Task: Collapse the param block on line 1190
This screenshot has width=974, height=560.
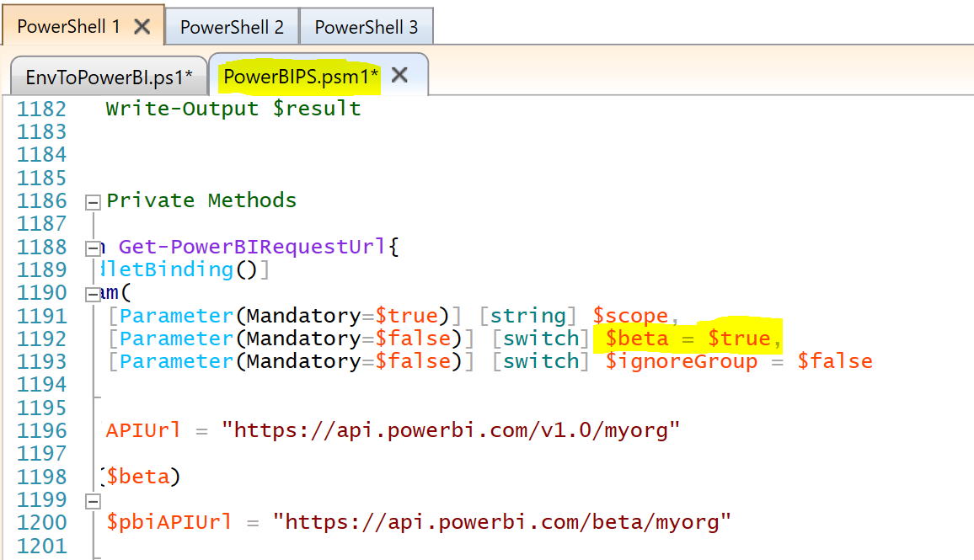Action: click(93, 292)
